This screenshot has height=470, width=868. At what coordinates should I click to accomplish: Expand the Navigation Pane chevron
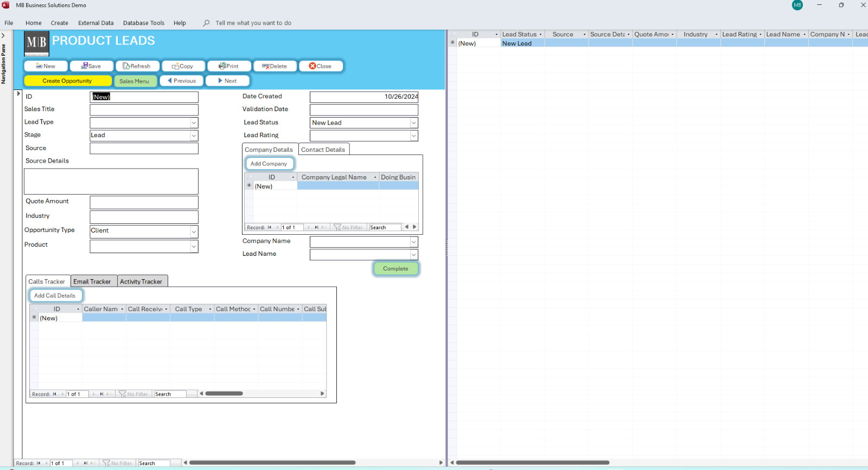pyautogui.click(x=3, y=36)
